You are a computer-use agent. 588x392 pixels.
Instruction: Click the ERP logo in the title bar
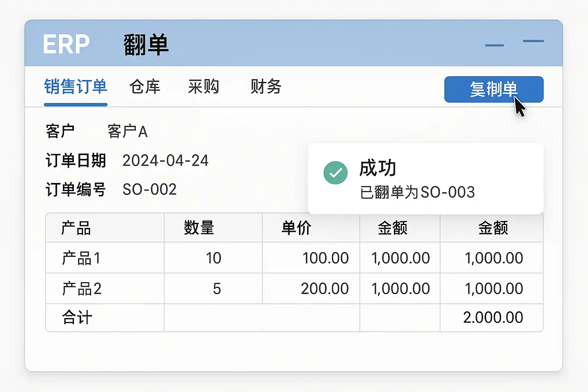tap(66, 44)
